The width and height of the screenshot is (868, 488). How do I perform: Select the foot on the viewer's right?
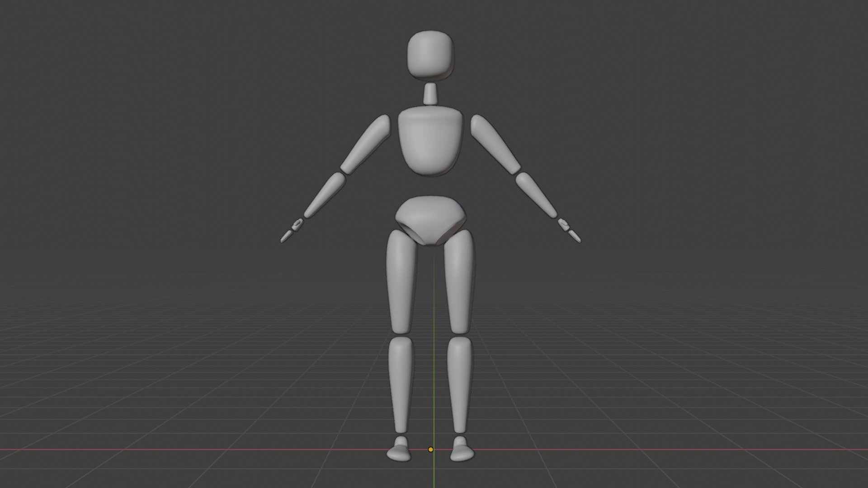(x=462, y=449)
